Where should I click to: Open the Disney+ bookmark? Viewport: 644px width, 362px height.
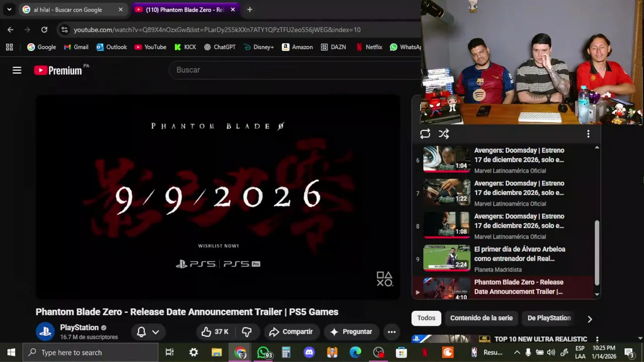(x=259, y=47)
